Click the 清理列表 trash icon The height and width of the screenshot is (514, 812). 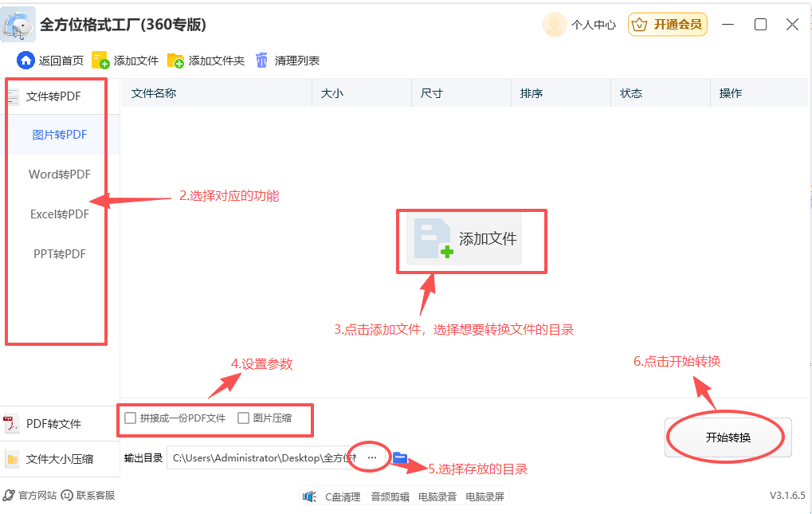263,59
